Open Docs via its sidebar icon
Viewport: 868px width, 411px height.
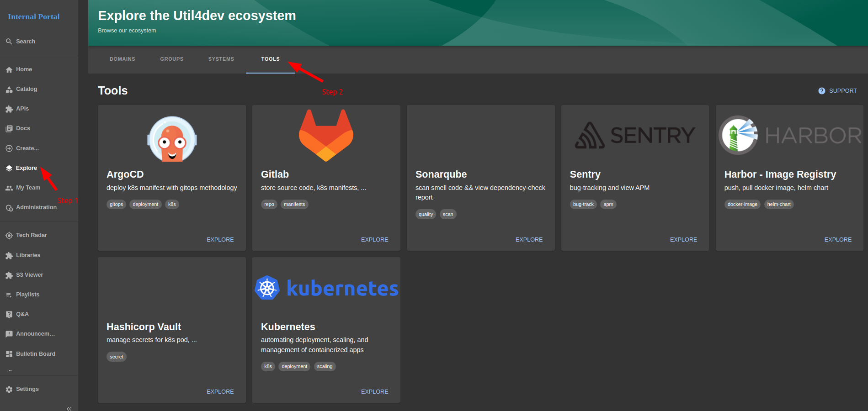click(x=9, y=129)
